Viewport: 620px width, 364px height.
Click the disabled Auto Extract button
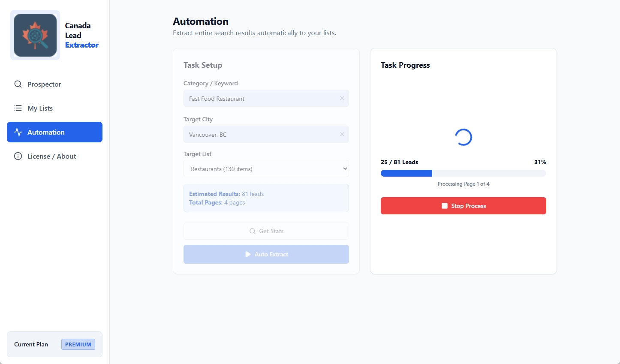coord(266,254)
